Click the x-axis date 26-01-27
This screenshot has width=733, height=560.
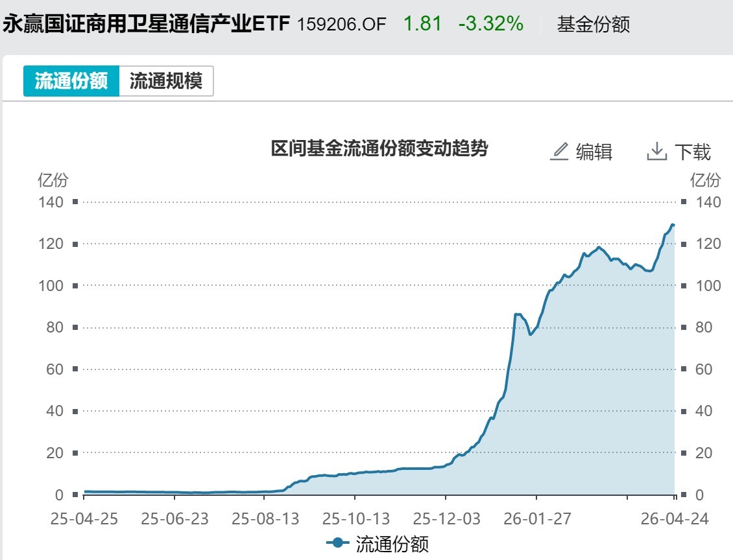tap(537, 519)
